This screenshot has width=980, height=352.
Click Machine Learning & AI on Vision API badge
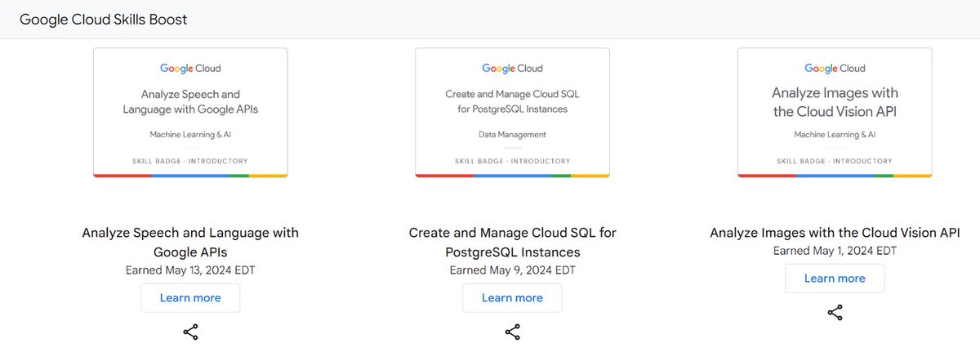coord(835,135)
